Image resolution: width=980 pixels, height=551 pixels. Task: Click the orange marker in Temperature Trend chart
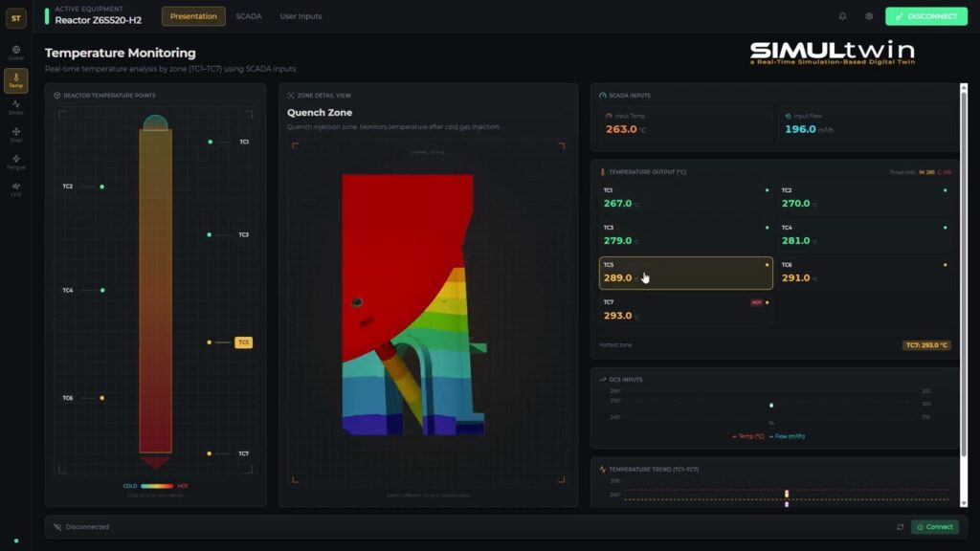[787, 495]
